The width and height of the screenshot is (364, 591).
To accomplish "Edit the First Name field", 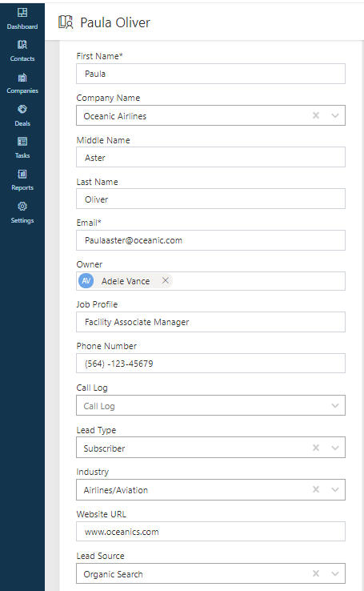I will click(x=210, y=74).
